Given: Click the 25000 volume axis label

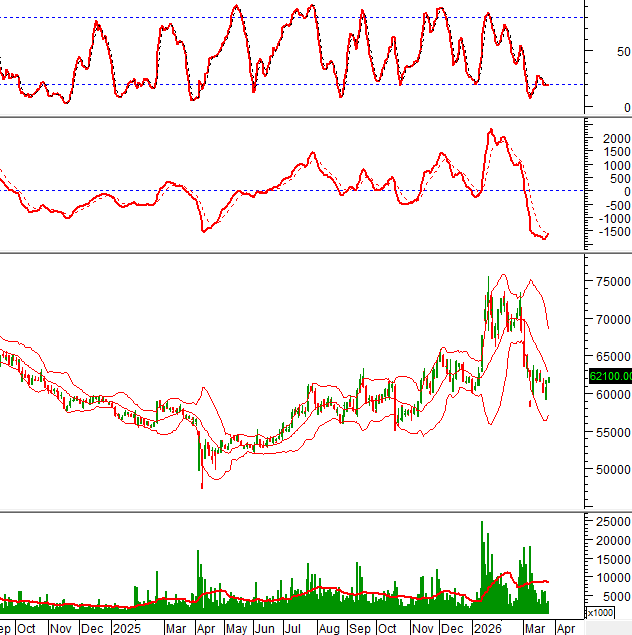Looking at the screenshot, I should tap(608, 522).
